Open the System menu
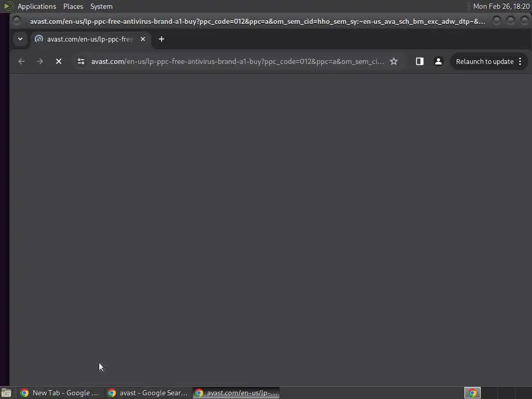 click(x=101, y=6)
